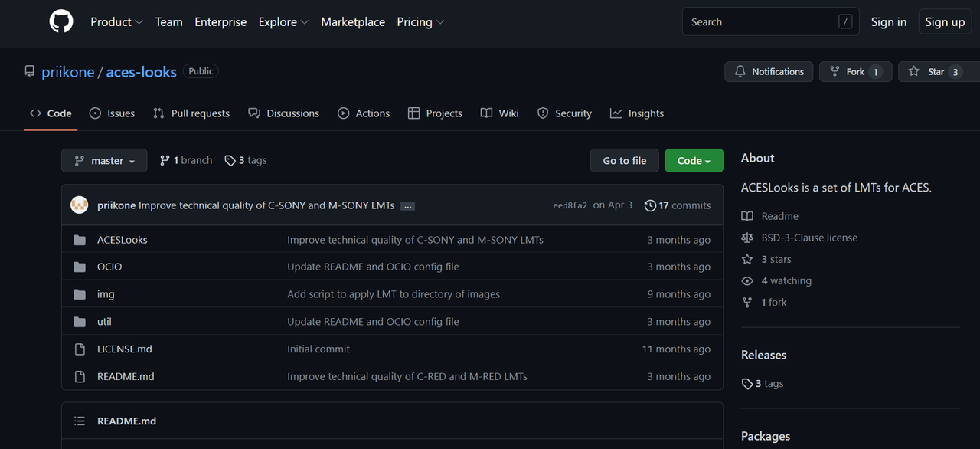Go to Marketplace
Viewport: 980px width, 449px height.
(353, 22)
